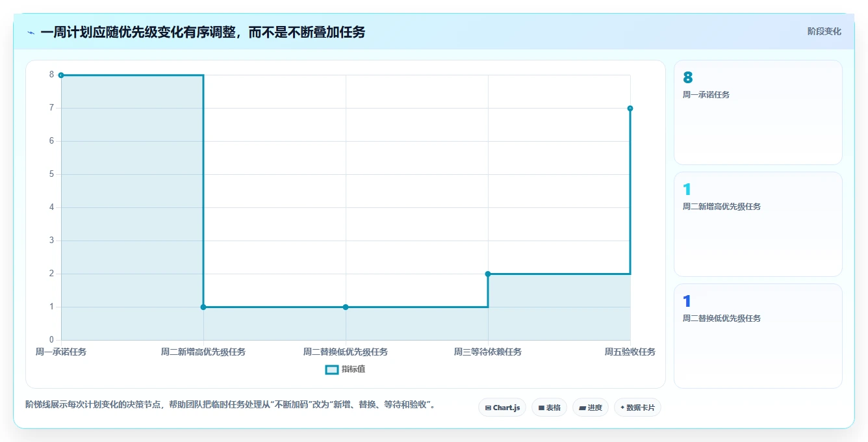
Task: Select the Chart.js tag chip
Action: tap(502, 408)
